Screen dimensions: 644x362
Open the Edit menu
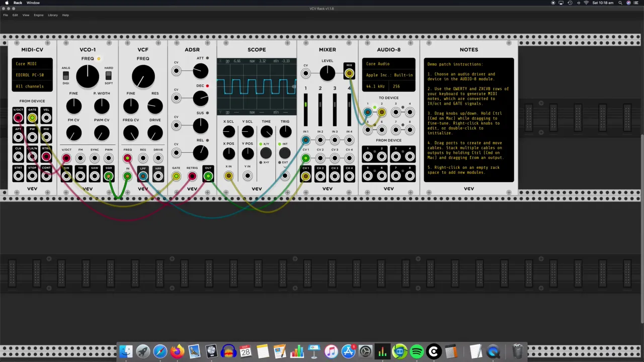[15, 15]
